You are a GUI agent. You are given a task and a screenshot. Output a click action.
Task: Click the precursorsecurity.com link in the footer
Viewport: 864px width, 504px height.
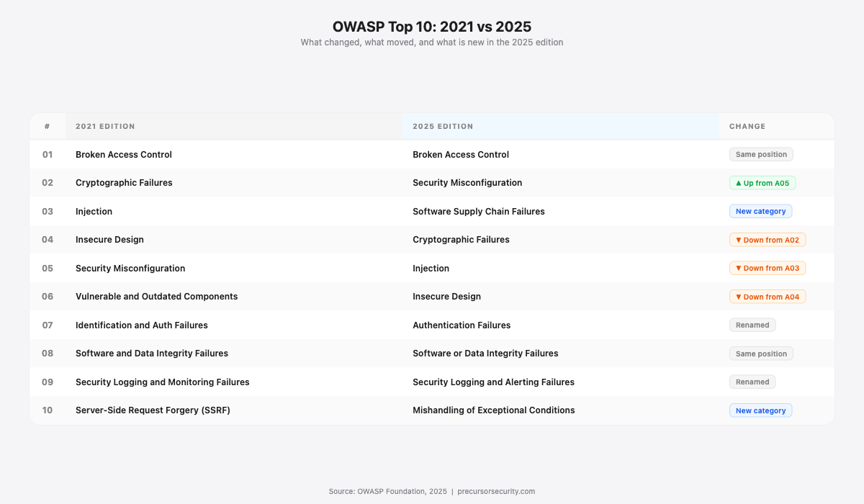pos(495,491)
